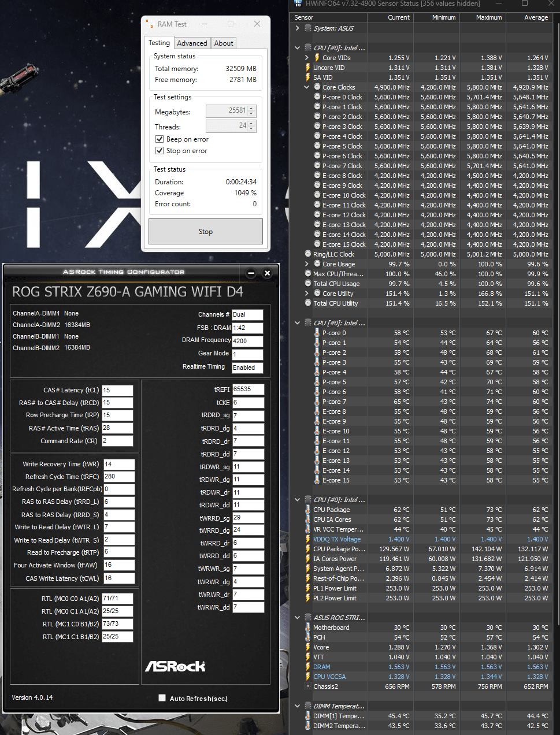Enable the Auto Refresh(sec) checkbox

pos(162,698)
